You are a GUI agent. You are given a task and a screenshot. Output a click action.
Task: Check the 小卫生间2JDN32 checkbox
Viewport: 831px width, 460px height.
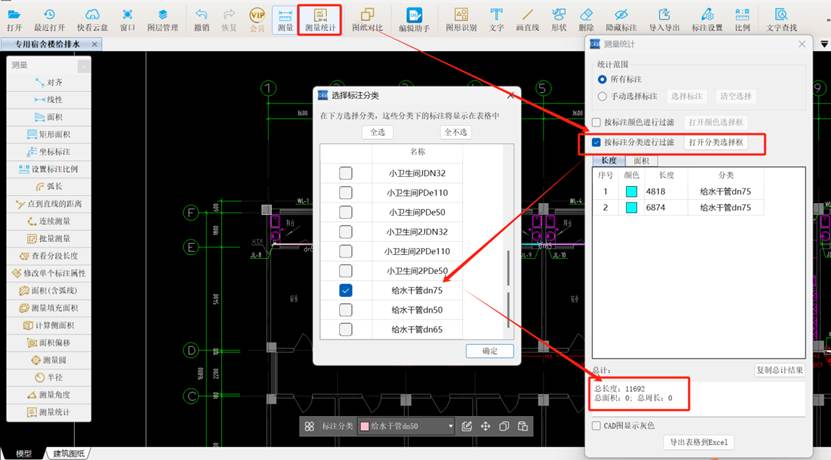[346, 232]
